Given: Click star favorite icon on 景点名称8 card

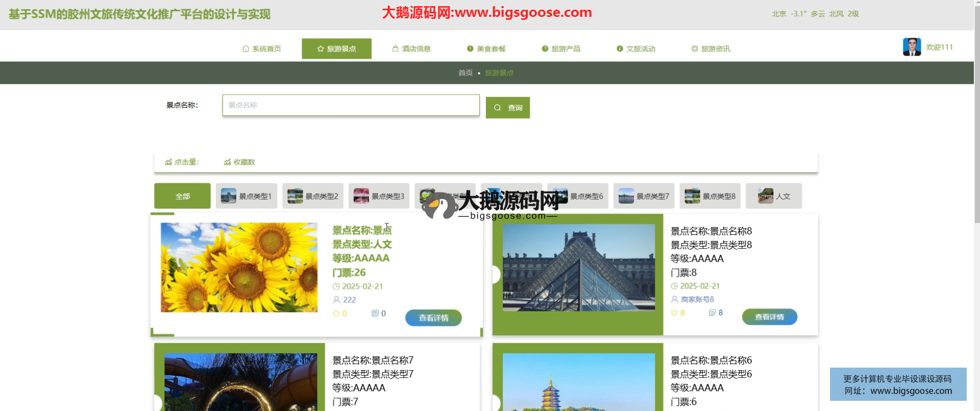Looking at the screenshot, I should click(x=674, y=312).
